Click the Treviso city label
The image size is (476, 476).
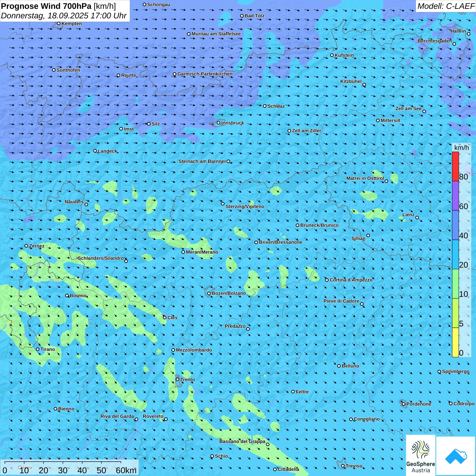354,466
